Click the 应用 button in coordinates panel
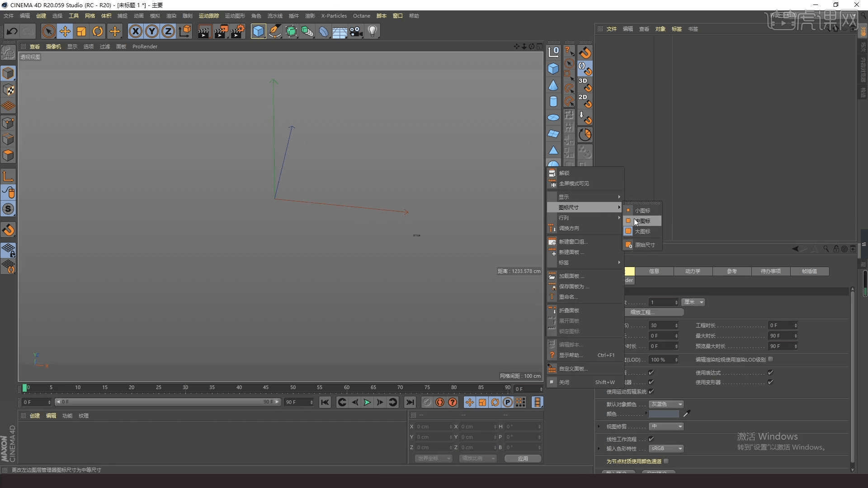The height and width of the screenshot is (488, 868). 523,458
